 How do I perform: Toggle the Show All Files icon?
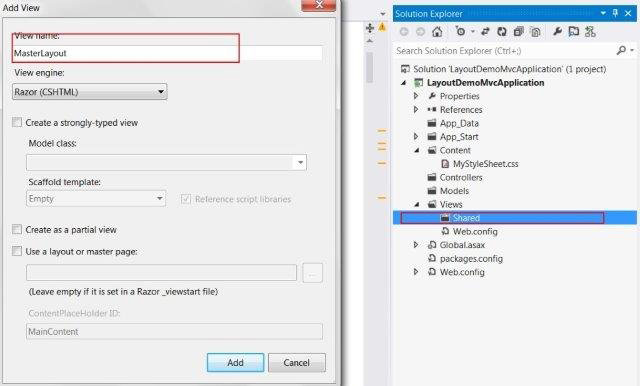[x=535, y=31]
